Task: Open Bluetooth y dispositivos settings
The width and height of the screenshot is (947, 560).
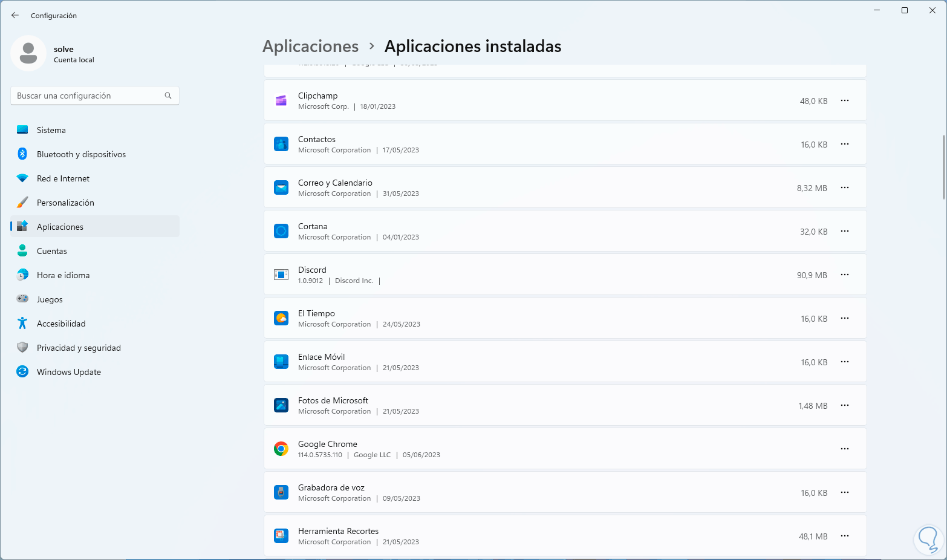Action: (x=81, y=154)
